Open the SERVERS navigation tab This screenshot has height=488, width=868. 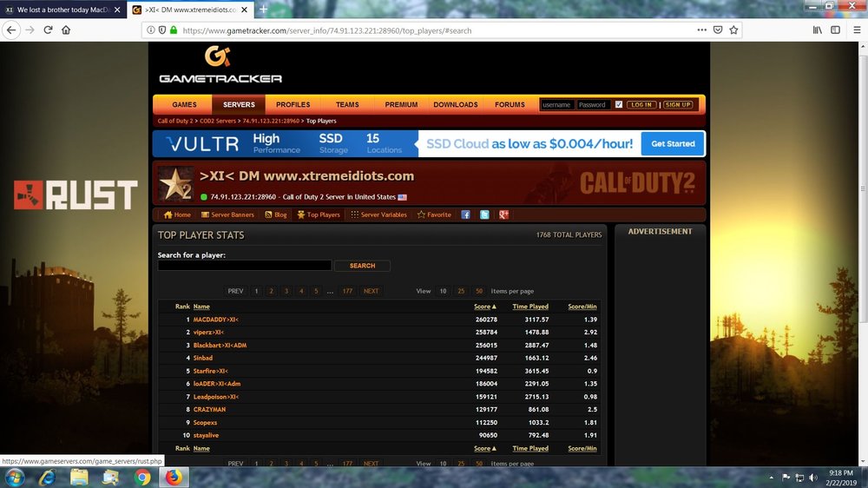coord(239,104)
